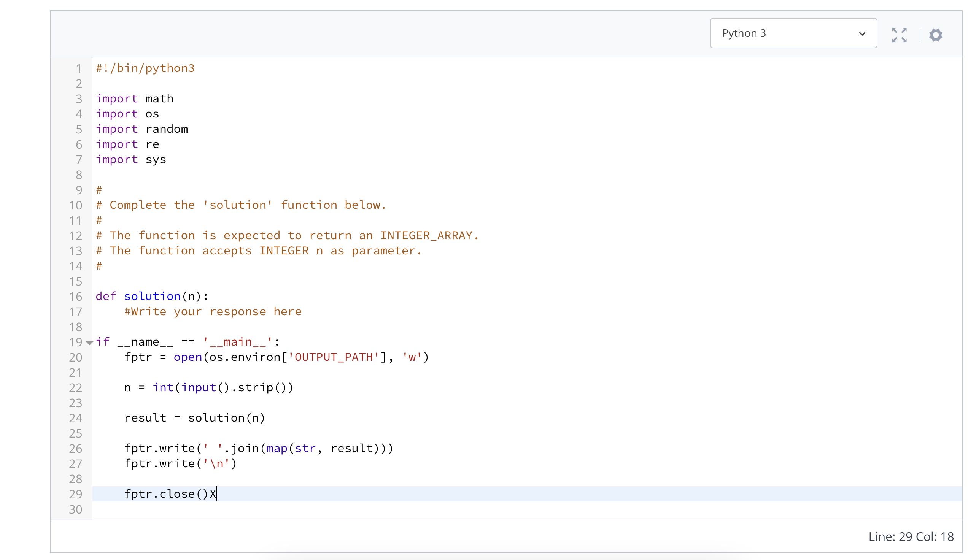Click the fptr.write('\n') line
This screenshot has width=979, height=560.
180,463
